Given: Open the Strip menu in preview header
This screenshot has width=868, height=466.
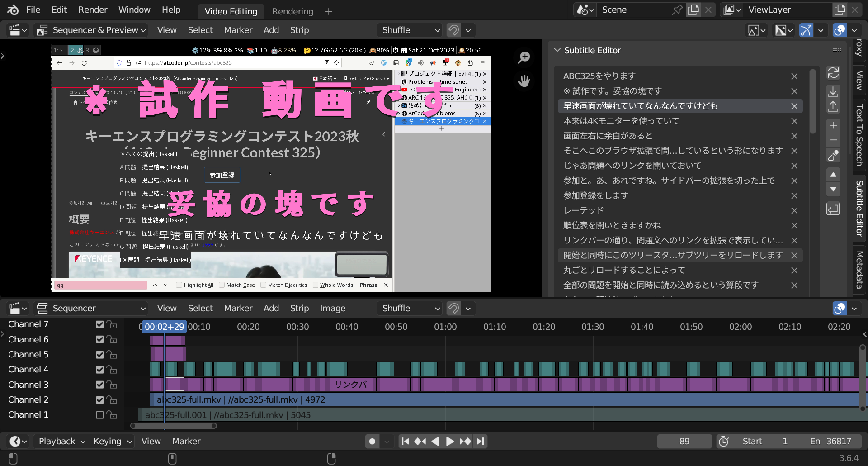Looking at the screenshot, I should click(299, 30).
